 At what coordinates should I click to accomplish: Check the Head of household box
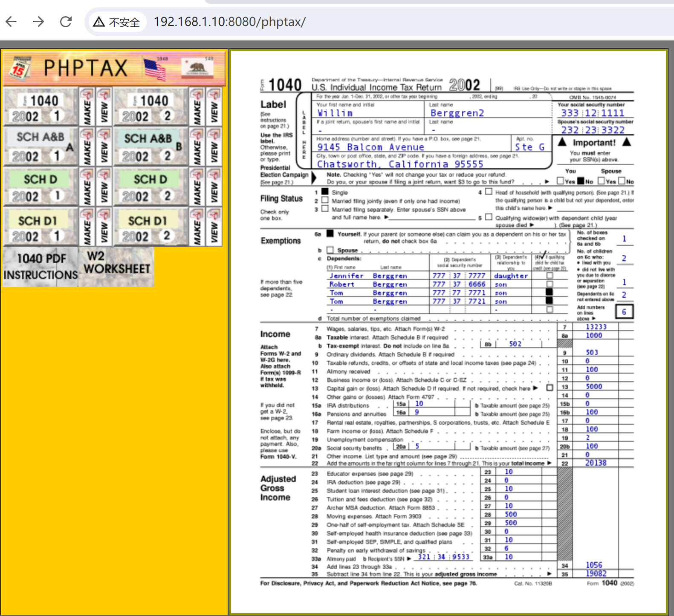(x=489, y=192)
